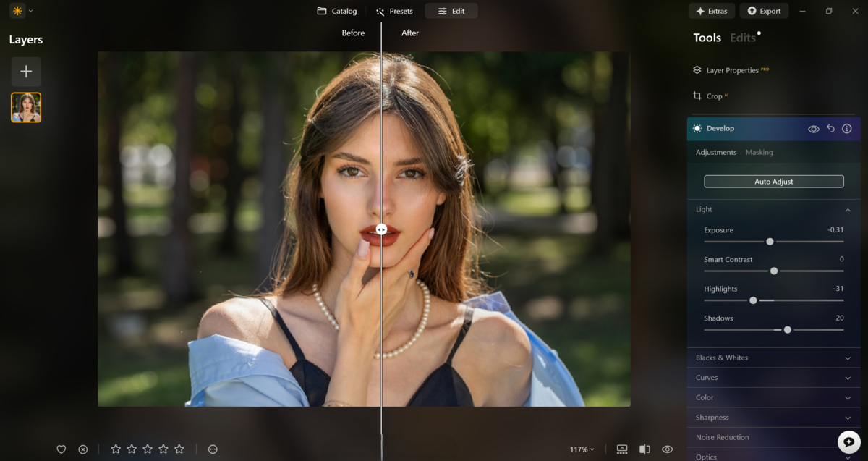Viewport: 868px width, 461px height.
Task: Click the Develop tool icon
Action: pyautogui.click(x=697, y=128)
